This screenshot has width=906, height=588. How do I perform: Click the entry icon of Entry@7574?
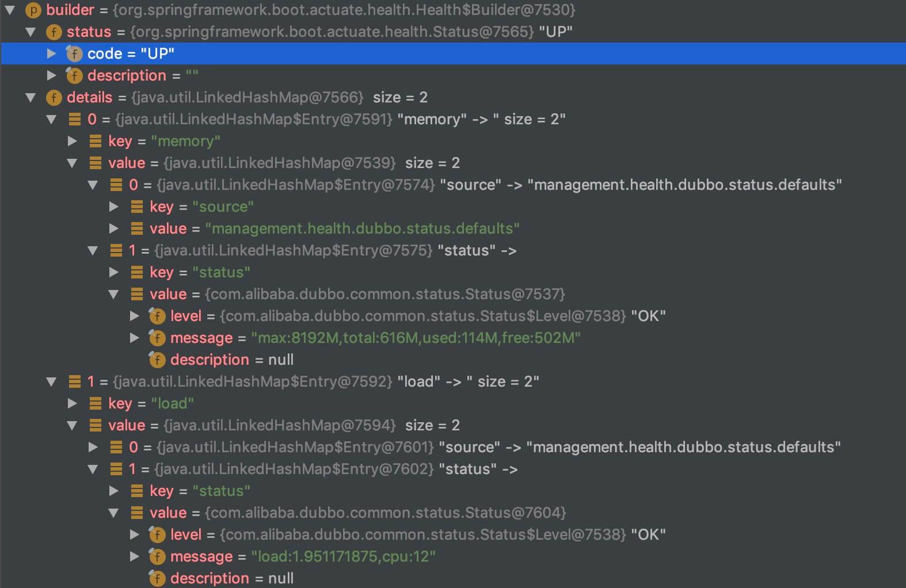[x=116, y=185]
